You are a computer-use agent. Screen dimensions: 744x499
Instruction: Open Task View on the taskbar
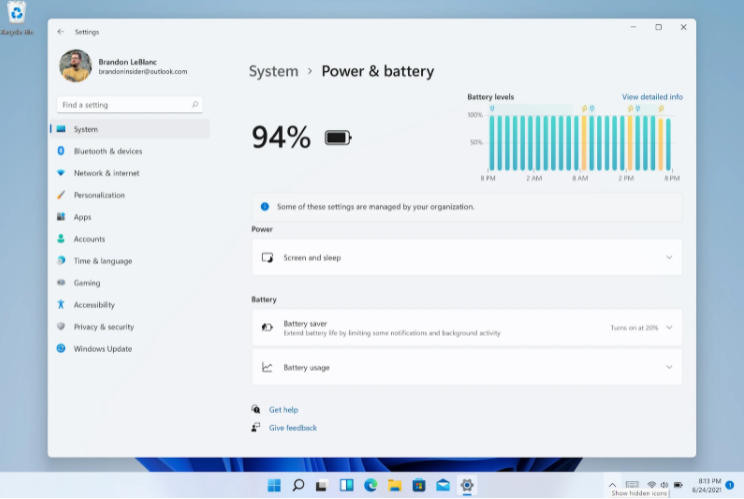point(322,485)
